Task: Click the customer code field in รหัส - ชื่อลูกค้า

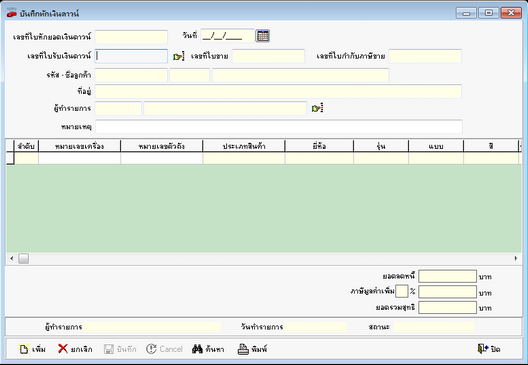Action: (x=131, y=75)
